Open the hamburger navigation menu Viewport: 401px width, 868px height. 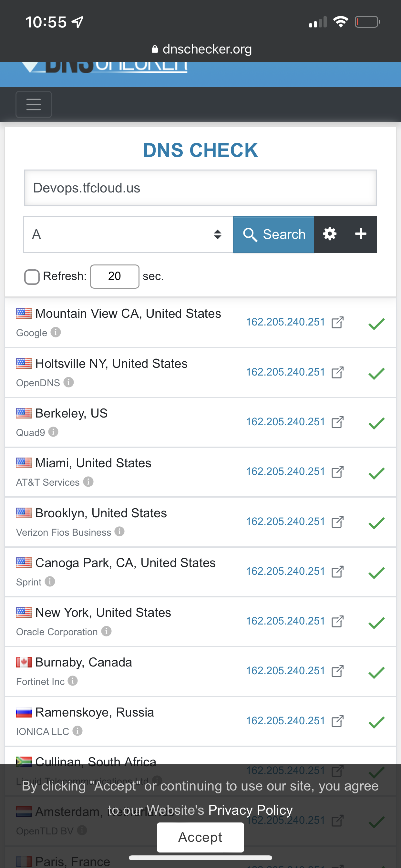[33, 104]
